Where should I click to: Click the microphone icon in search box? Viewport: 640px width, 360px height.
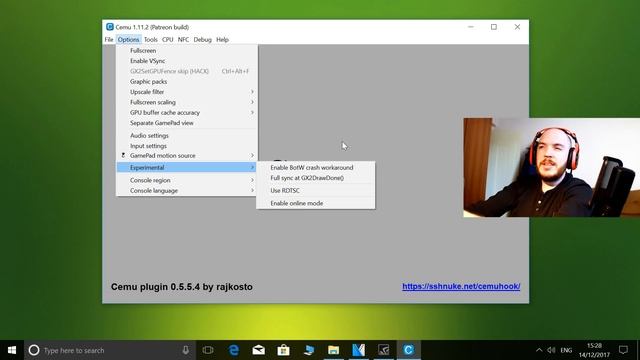pos(186,350)
